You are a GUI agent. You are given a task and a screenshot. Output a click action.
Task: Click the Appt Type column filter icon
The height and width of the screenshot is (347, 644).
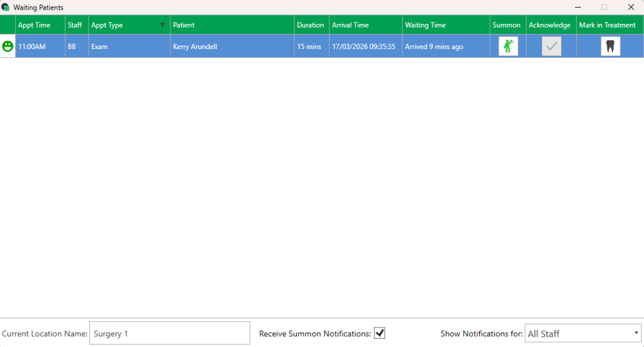163,25
